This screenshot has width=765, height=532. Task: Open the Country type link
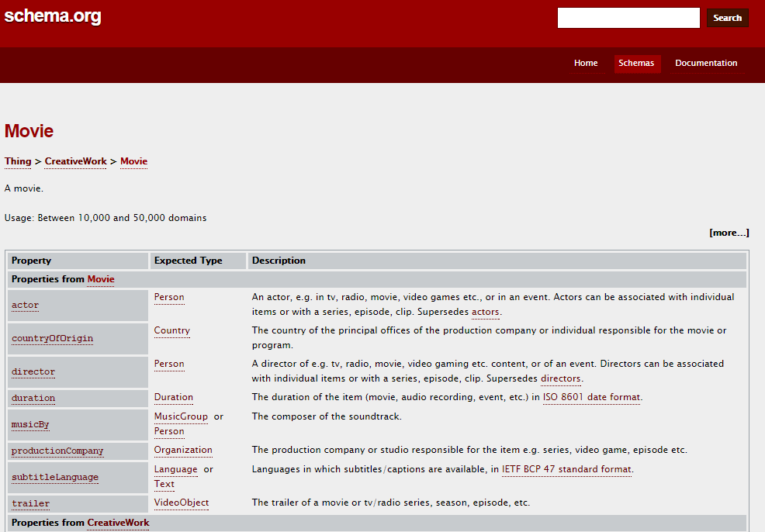[x=172, y=330]
